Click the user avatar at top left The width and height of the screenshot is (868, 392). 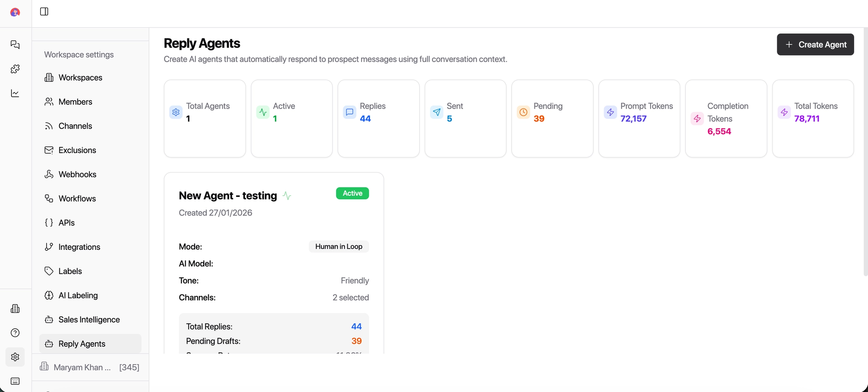tap(15, 12)
